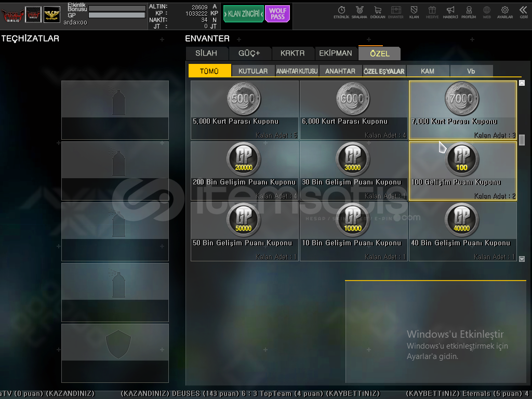Open the Hediye gift icon
Screen dimensions: 532x399
point(432,12)
